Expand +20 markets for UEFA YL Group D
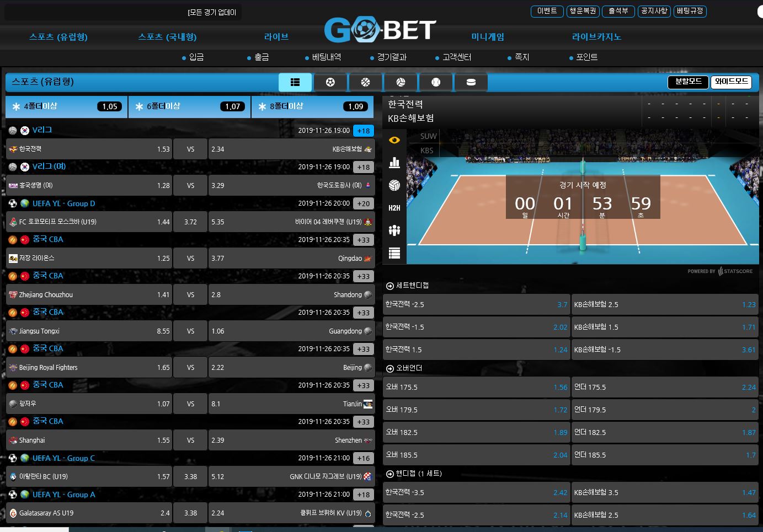 click(364, 203)
